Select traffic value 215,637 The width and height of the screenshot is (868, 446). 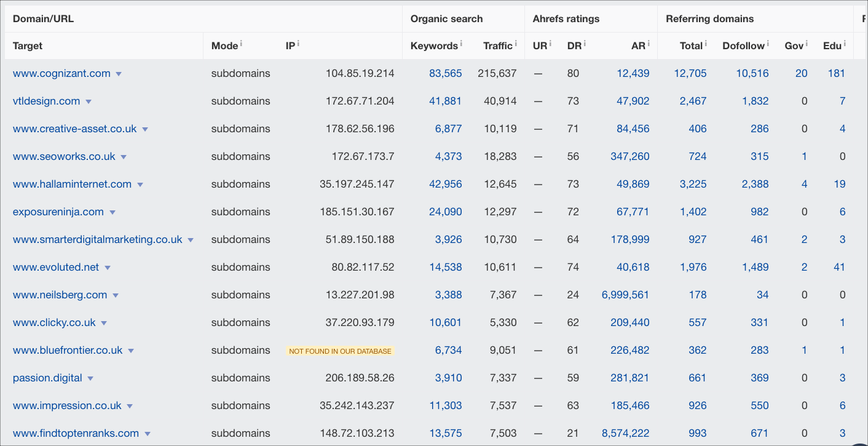click(497, 74)
